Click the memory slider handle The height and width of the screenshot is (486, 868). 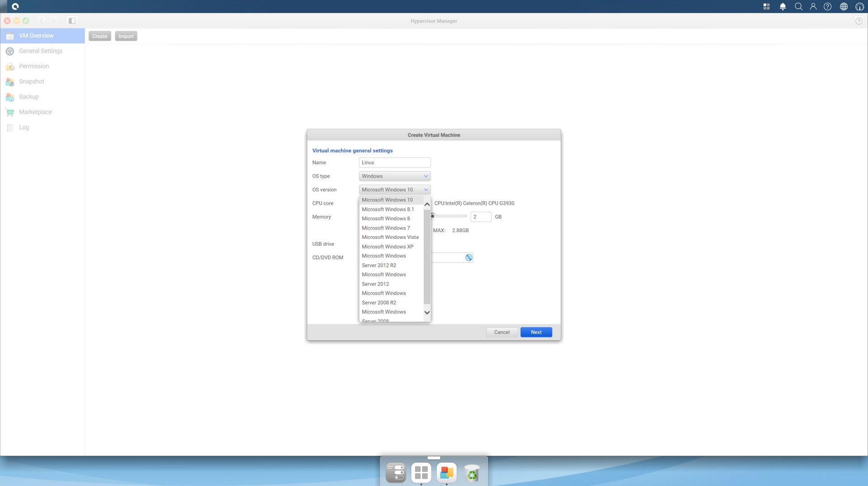pos(433,216)
